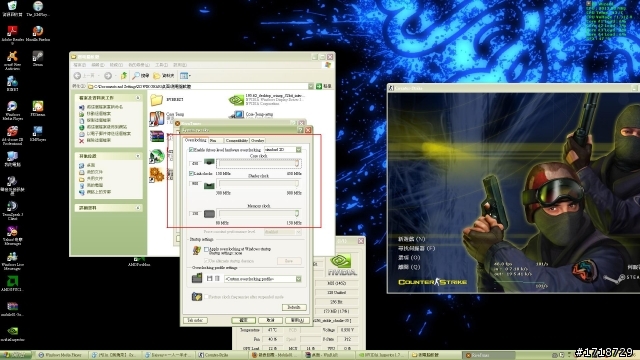Screen dimensions: 640x360
Task: Click the core clock value input field
Action: coord(195,163)
